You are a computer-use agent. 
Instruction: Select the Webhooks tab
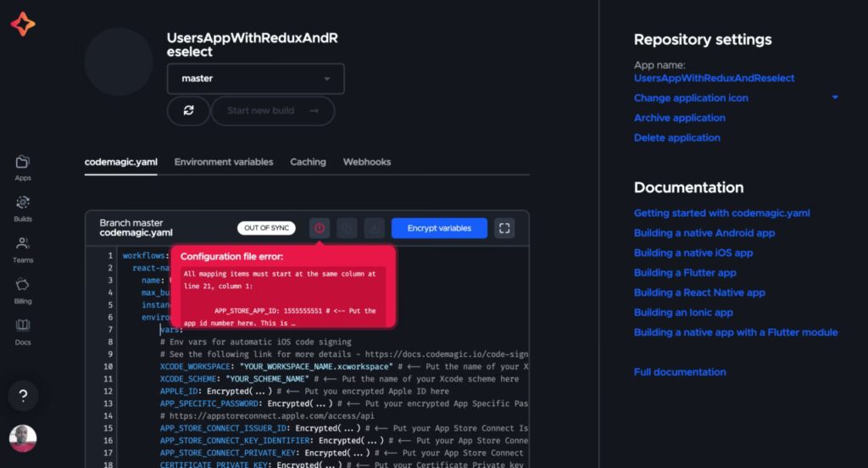point(367,162)
